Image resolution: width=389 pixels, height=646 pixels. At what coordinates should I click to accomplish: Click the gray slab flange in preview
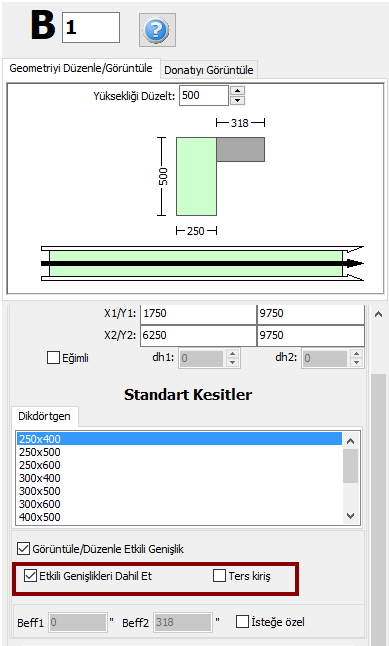pos(241,150)
